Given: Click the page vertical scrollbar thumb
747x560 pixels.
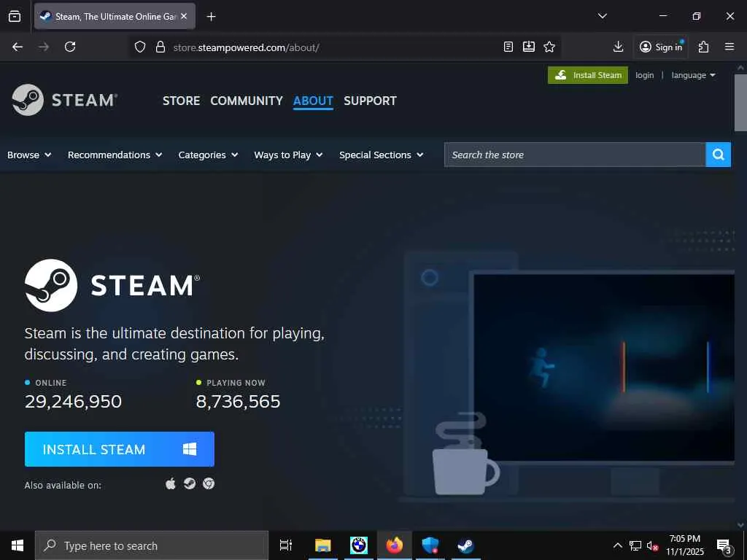Looking at the screenshot, I should pyautogui.click(x=740, y=102).
